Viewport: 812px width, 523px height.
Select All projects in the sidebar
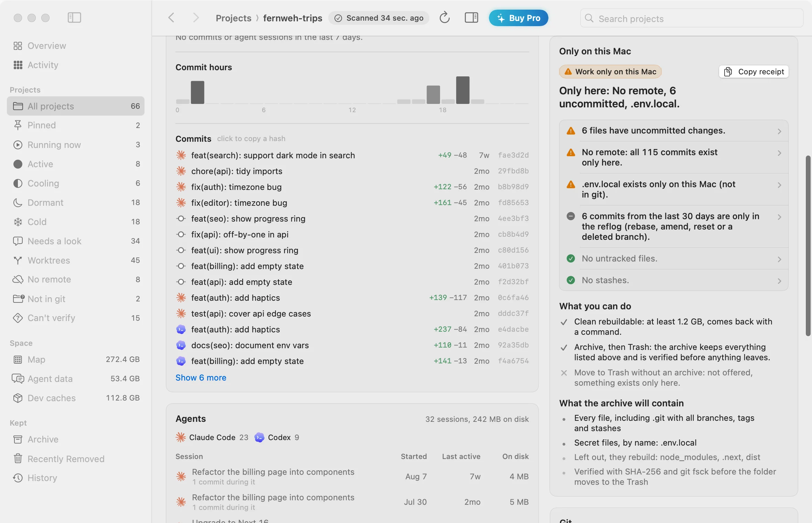(x=76, y=106)
